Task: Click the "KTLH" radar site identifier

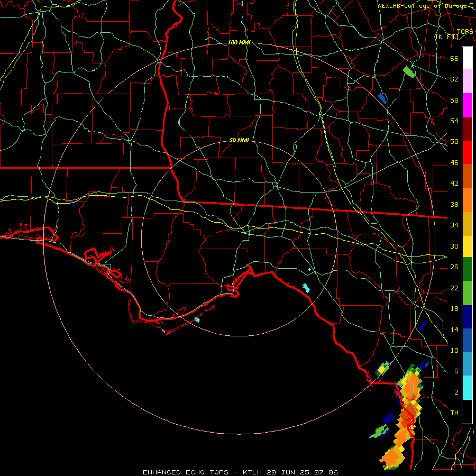Action: (x=252, y=472)
